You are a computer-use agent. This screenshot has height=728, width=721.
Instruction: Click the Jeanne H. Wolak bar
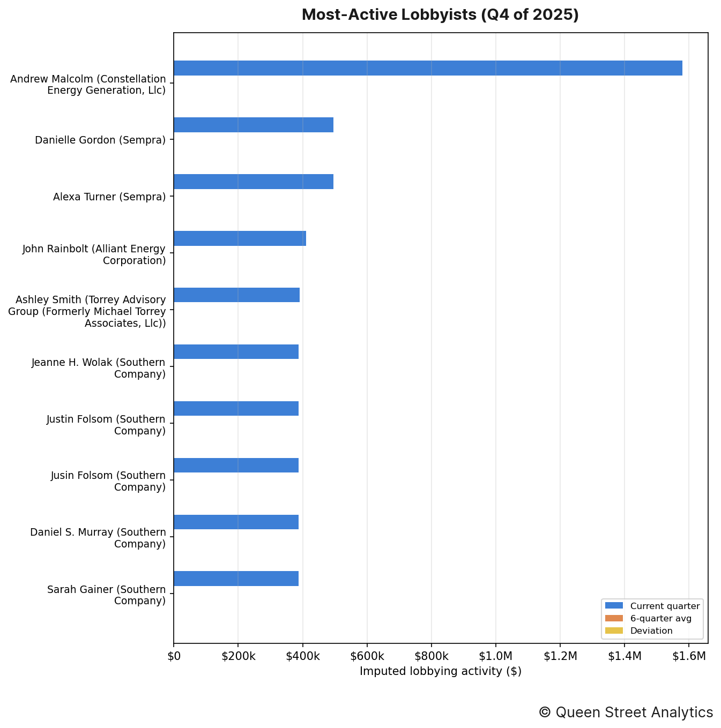[236, 352]
